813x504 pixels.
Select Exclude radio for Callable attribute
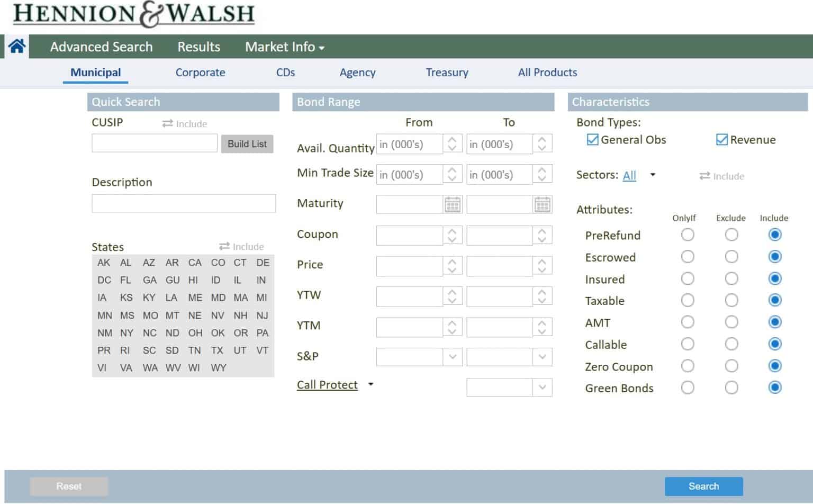point(731,344)
